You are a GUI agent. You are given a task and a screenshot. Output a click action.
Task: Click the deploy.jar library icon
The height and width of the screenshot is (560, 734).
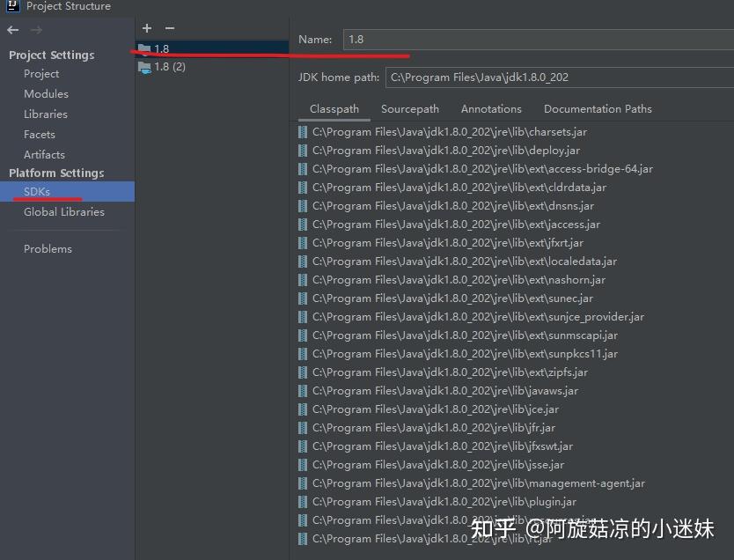(x=303, y=151)
